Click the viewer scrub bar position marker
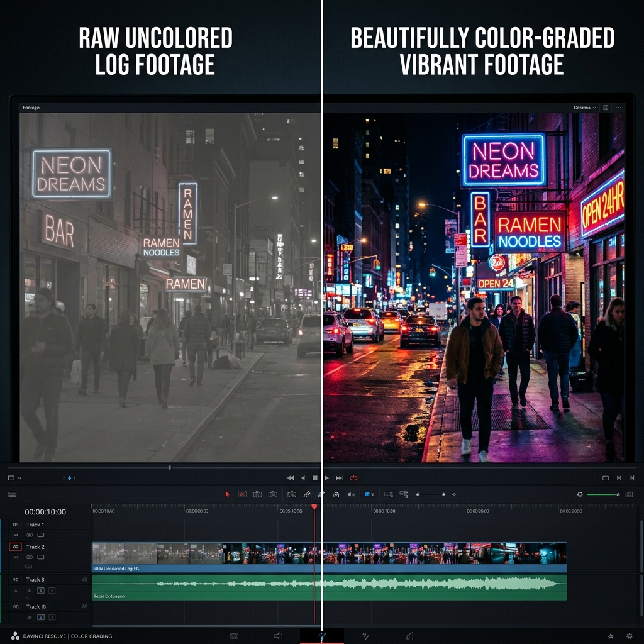The height and width of the screenshot is (644, 644). (x=170, y=467)
